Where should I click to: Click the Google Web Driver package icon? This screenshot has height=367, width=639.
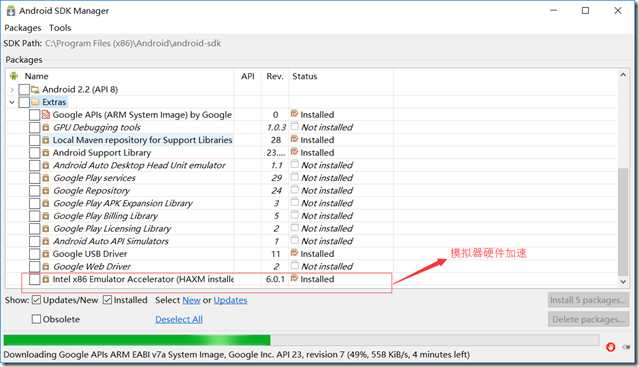coord(46,266)
